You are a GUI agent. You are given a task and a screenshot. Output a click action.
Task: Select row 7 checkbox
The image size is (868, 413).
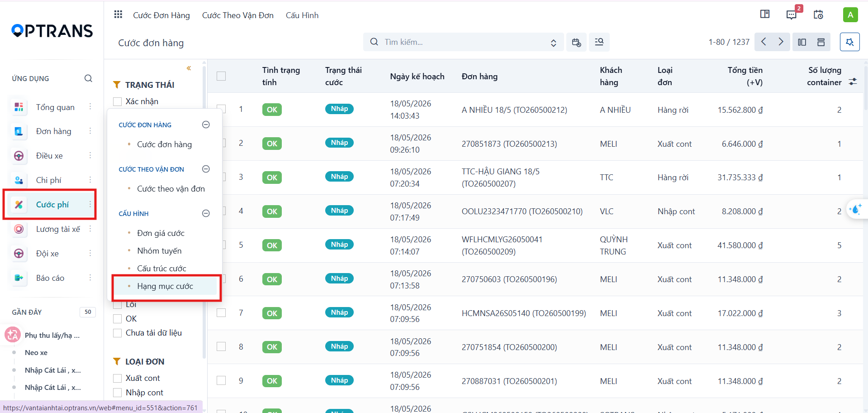click(221, 313)
